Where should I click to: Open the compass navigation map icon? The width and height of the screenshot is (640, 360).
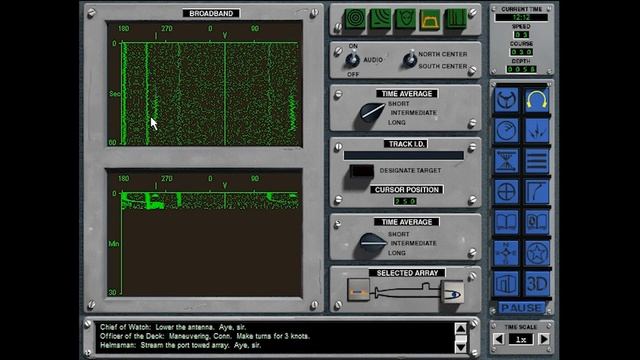506,253
